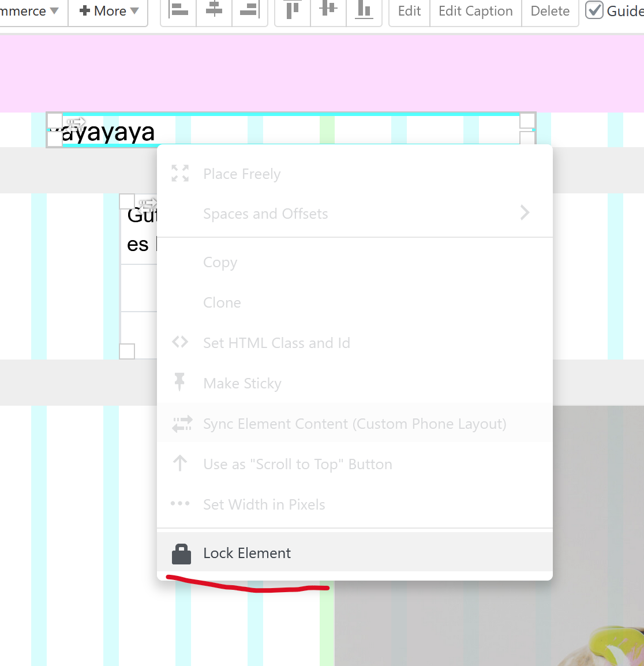Screen dimensions: 644x666
Task: Click the align left edges icon
Action: point(179,10)
